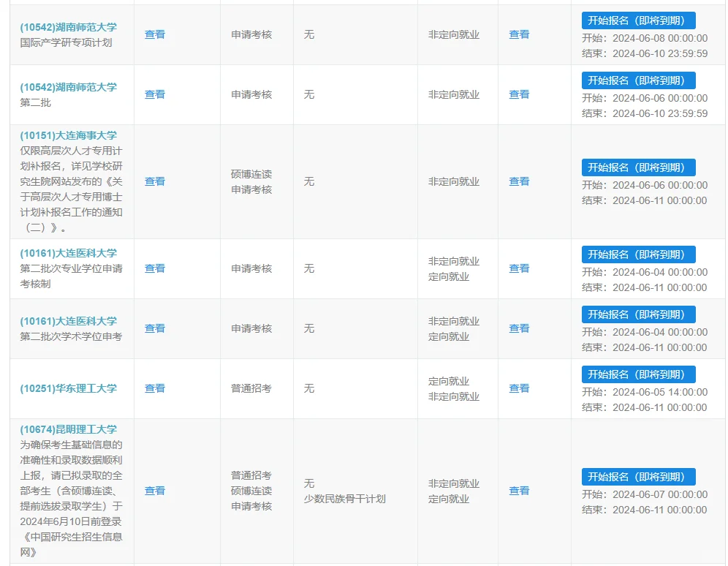
Task: Select 非定向就业 cell in 大连海事大学 row
Action: click(454, 181)
